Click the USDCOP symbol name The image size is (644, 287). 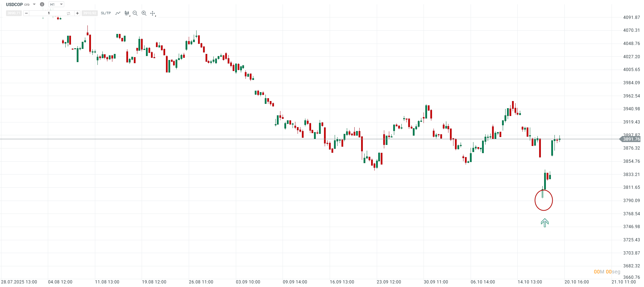point(14,4)
